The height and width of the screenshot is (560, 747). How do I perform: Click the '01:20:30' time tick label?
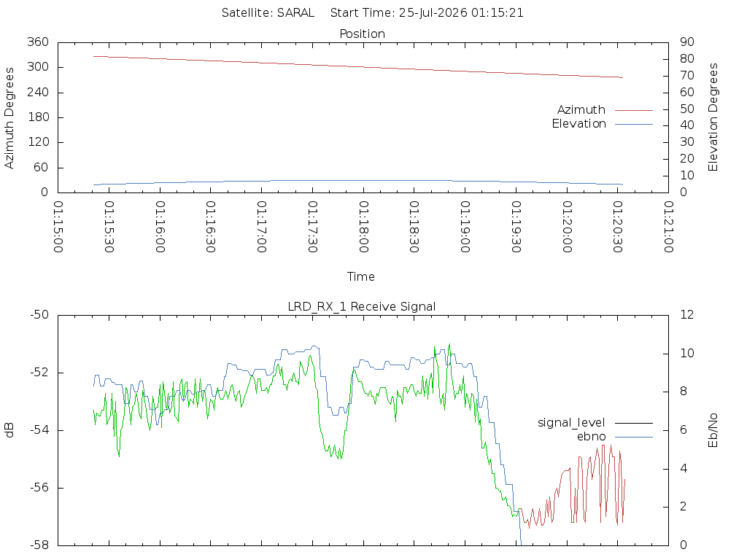(x=617, y=227)
